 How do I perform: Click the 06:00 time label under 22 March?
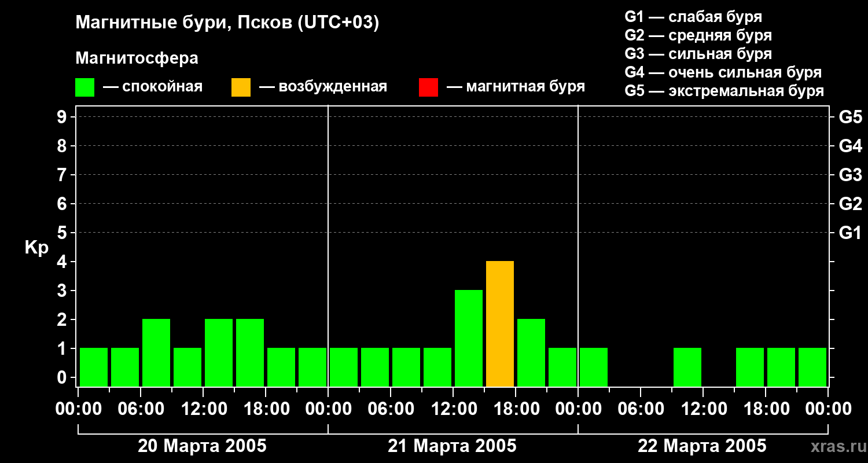pos(641,409)
